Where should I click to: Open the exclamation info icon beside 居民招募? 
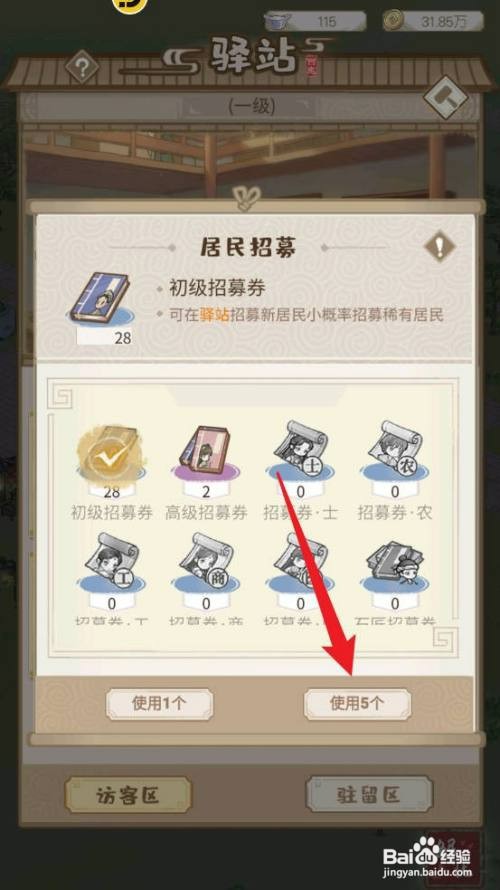pyautogui.click(x=440, y=247)
